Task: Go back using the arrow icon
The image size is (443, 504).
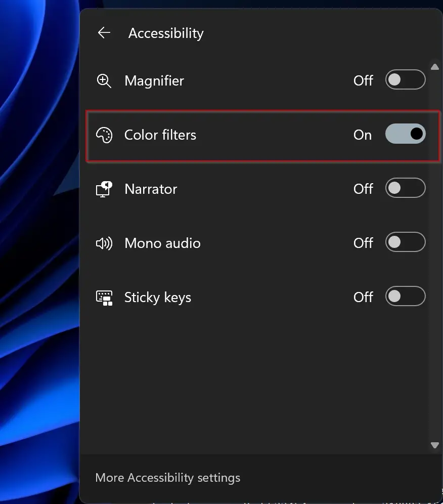Action: (104, 33)
